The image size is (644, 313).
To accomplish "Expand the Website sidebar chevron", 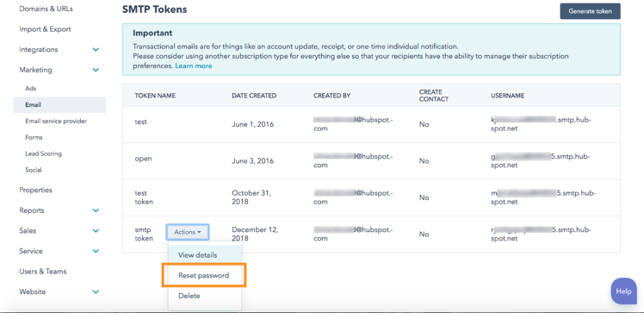I will [96, 291].
